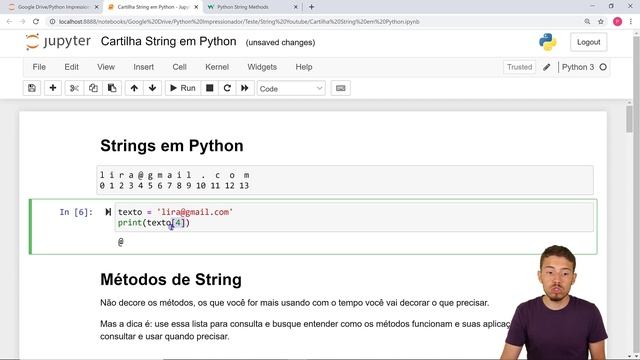Click the Strings em Python heading
The image size is (640, 360).
(172, 146)
